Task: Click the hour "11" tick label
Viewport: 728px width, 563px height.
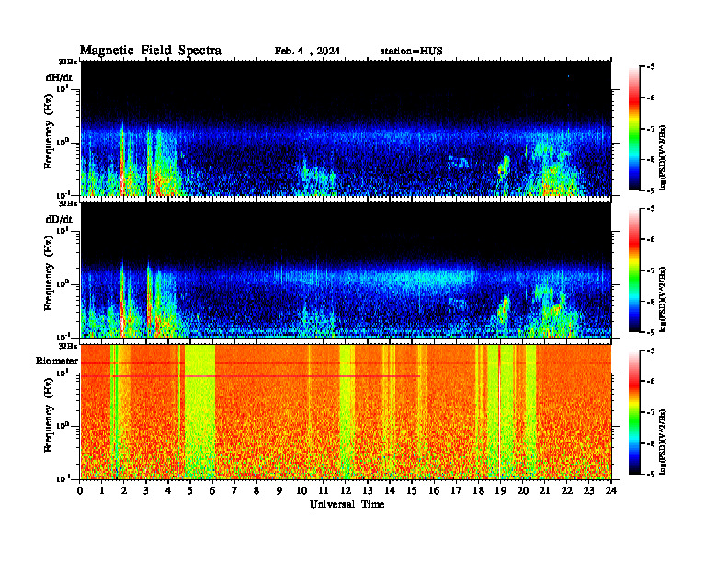Action: (324, 490)
